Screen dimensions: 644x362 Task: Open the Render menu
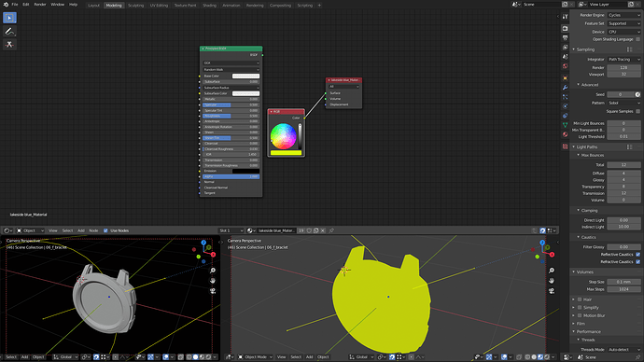[40, 5]
